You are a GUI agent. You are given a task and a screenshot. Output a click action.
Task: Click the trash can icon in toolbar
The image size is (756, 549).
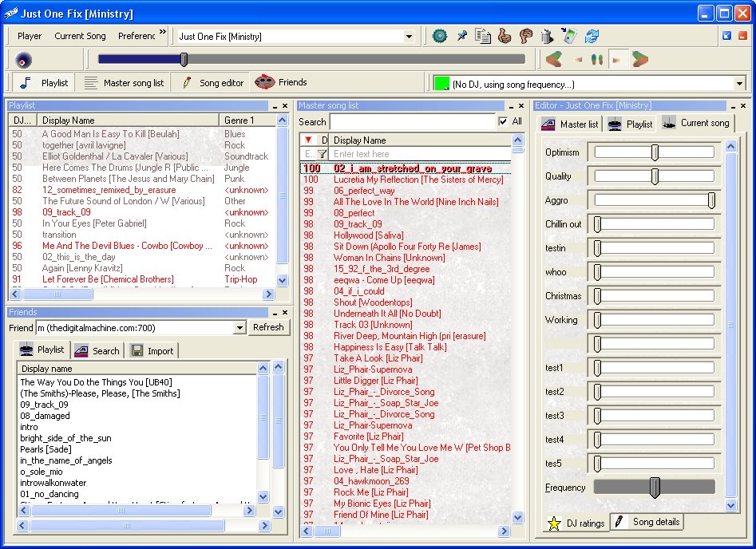547,36
